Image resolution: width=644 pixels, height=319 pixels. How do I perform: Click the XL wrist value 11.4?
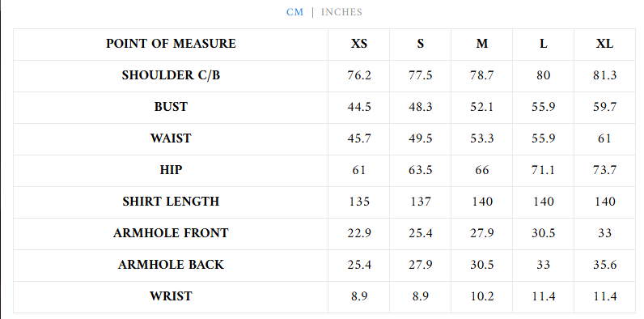[604, 296]
